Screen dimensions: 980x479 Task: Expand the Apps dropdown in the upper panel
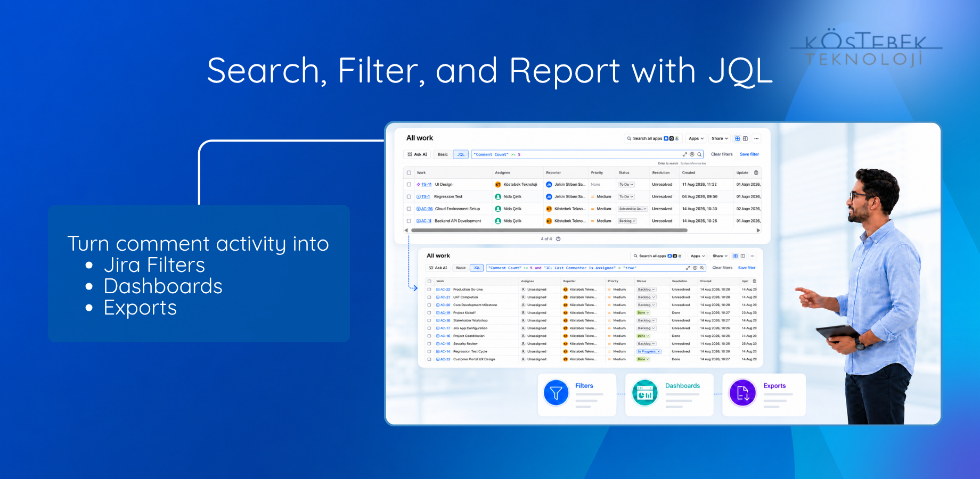696,138
